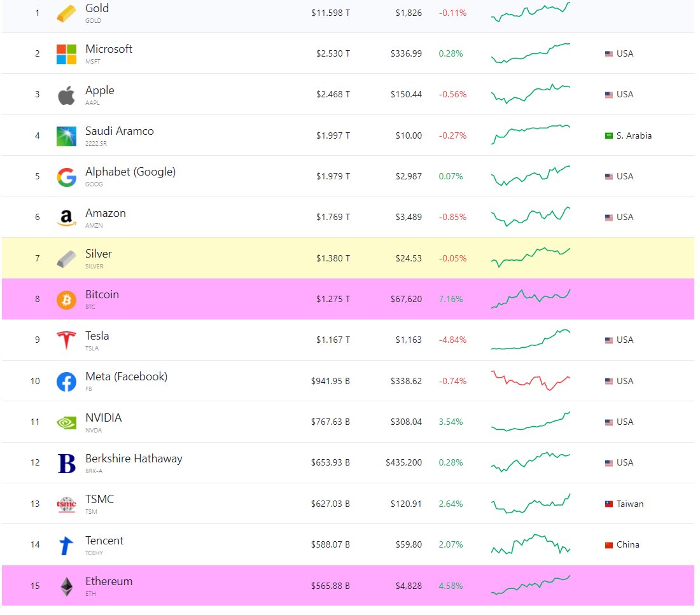
Task: Click the Microsoft logo icon
Action: [66, 54]
